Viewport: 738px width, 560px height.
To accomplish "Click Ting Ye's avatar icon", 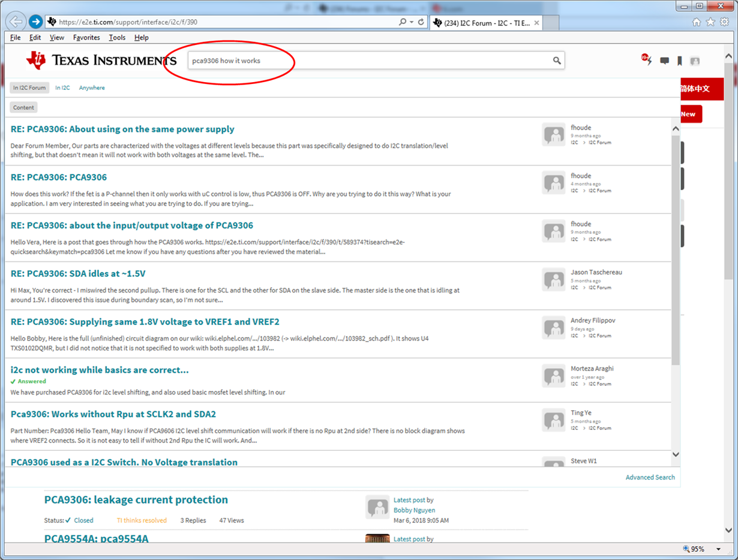I will (553, 420).
